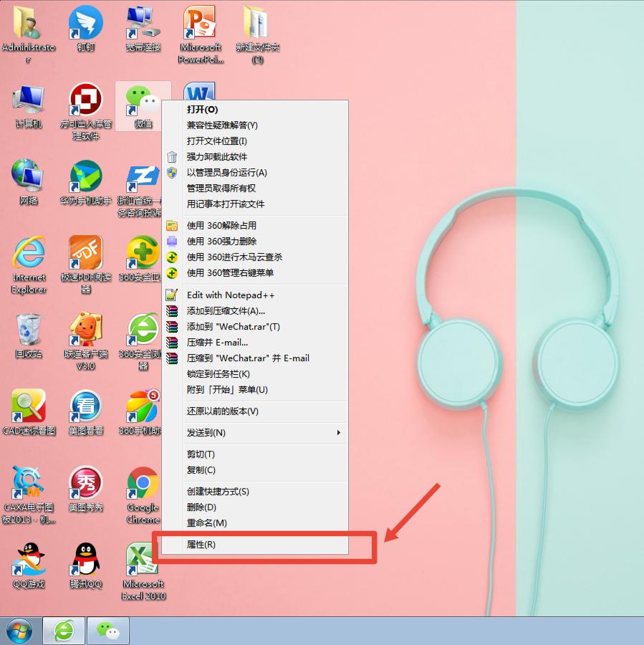Screen dimensions: 644x645
Task: Choose Edit with Notepad++ entry
Action: coord(255,295)
